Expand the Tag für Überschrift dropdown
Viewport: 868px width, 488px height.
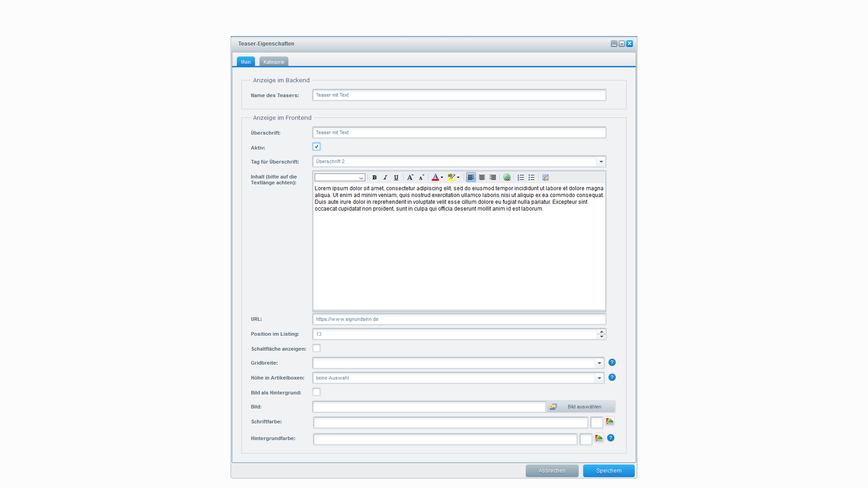(601, 161)
